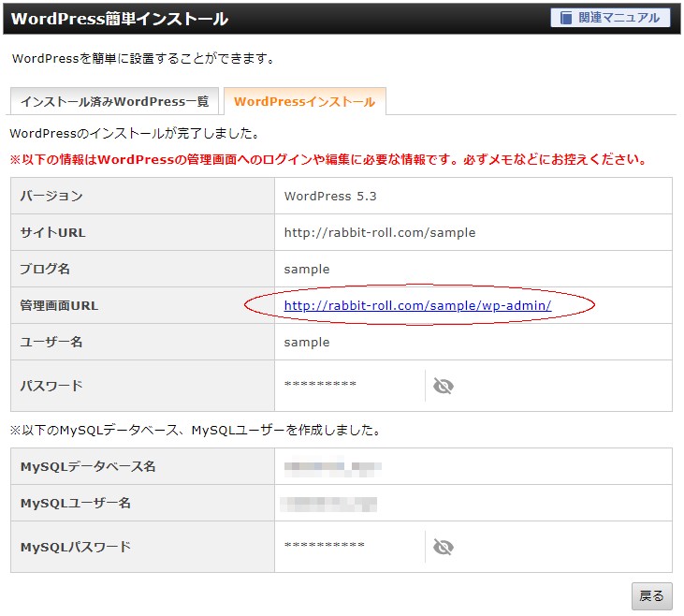Click the ユーザー名 row label
Viewport: 684px width, 616px height.
(51, 342)
